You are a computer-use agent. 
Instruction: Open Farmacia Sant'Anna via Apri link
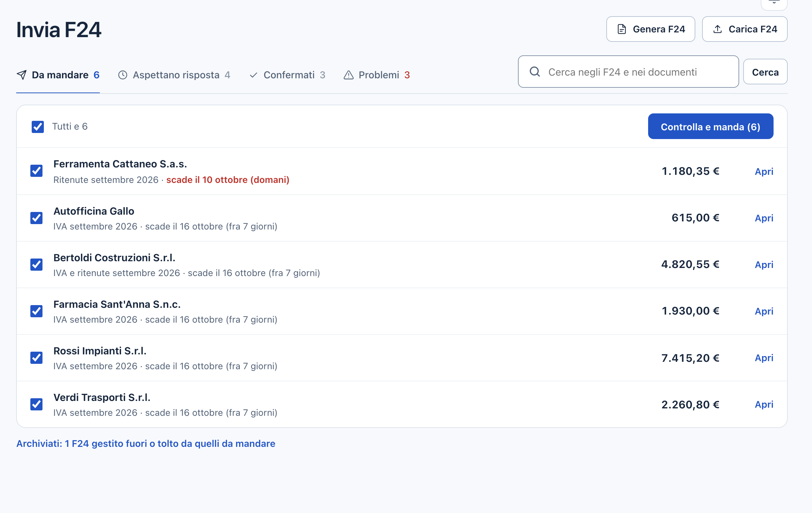pos(764,311)
